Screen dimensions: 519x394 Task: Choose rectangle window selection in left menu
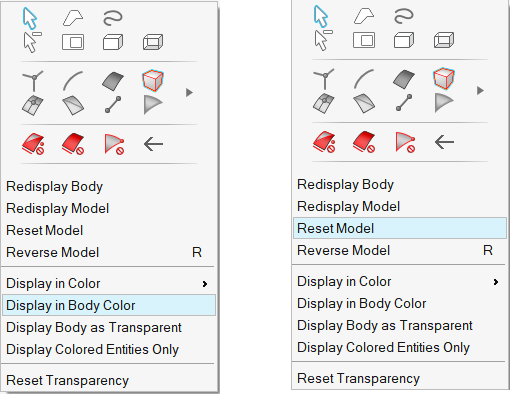click(73, 42)
